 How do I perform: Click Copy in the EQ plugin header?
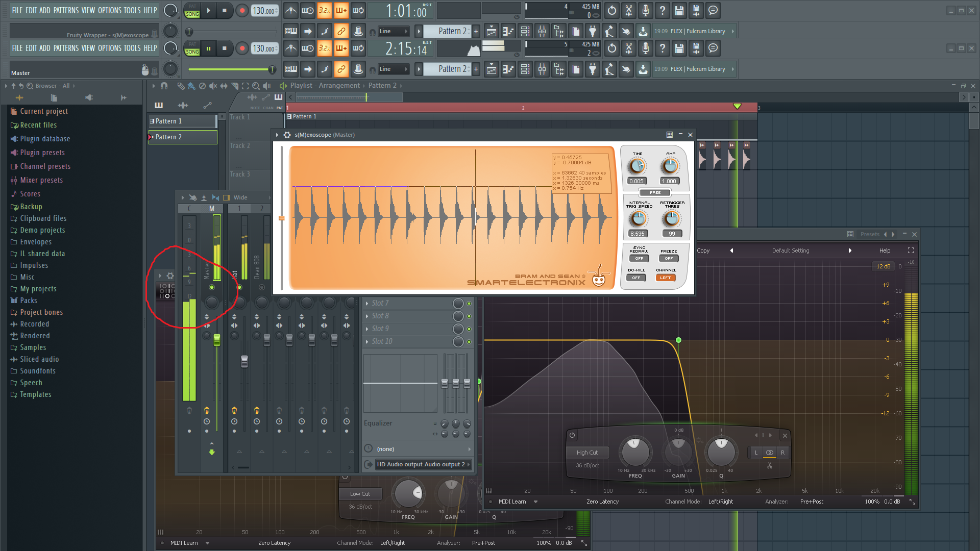coord(703,251)
